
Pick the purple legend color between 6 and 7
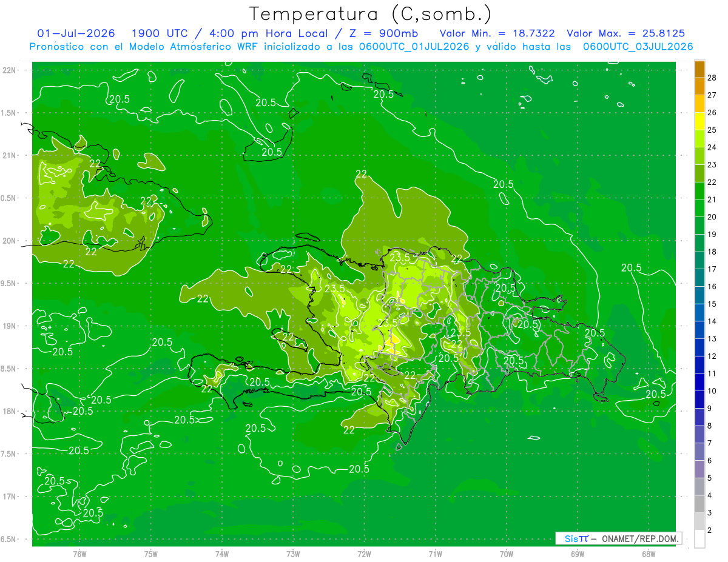[699, 452]
